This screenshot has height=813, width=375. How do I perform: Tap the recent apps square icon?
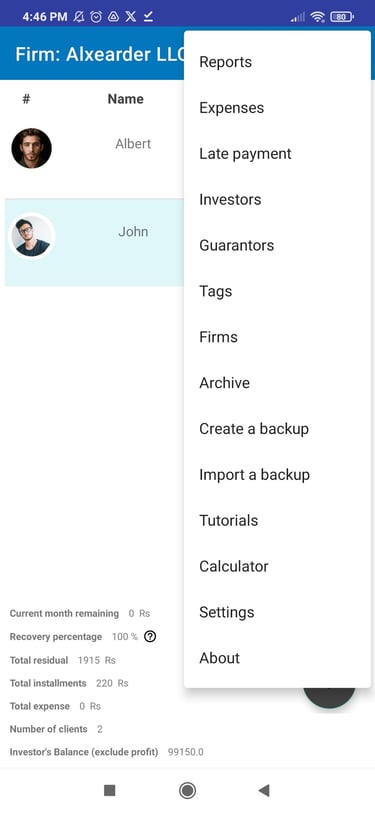click(109, 790)
